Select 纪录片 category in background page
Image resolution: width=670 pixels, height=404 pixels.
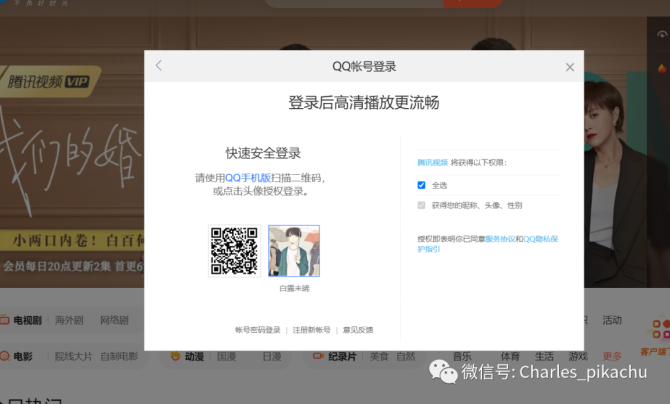pos(342,357)
